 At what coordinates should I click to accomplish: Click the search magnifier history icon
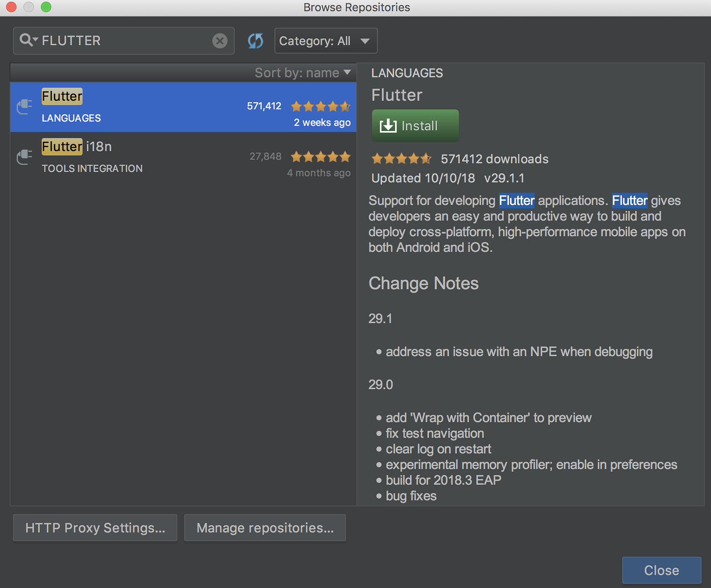tap(26, 40)
